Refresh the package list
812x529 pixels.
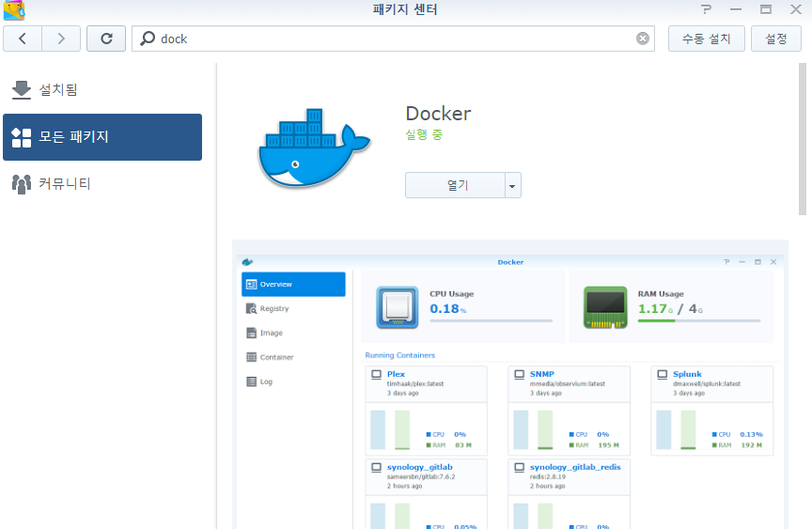point(106,39)
